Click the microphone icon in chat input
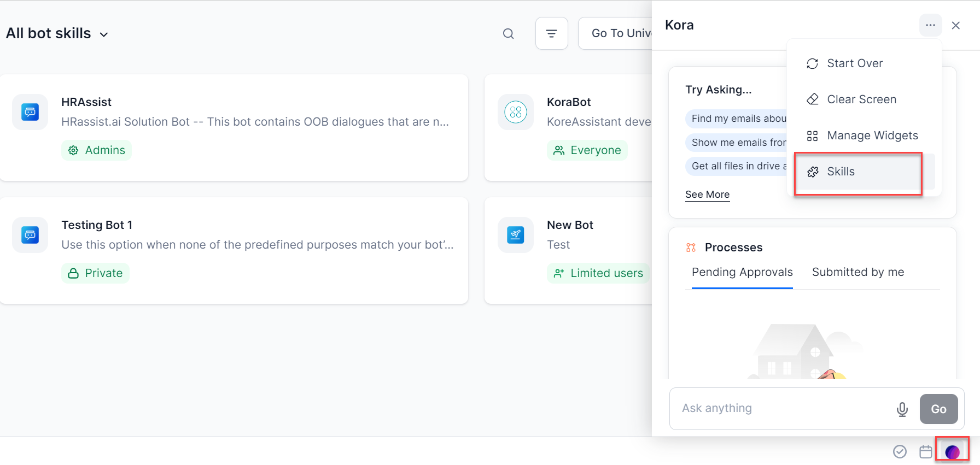 tap(902, 409)
